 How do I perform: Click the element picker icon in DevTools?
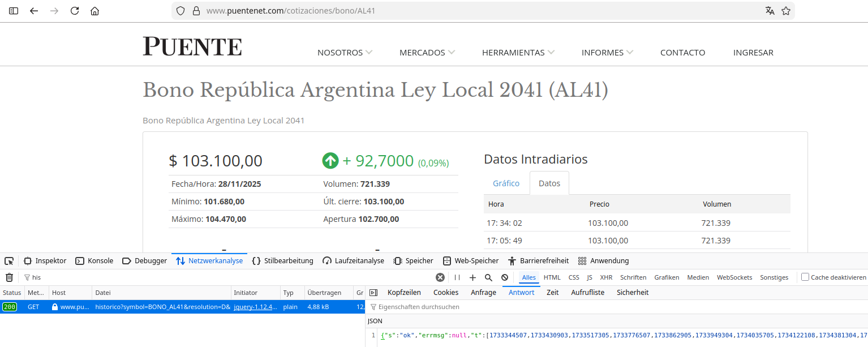point(9,261)
